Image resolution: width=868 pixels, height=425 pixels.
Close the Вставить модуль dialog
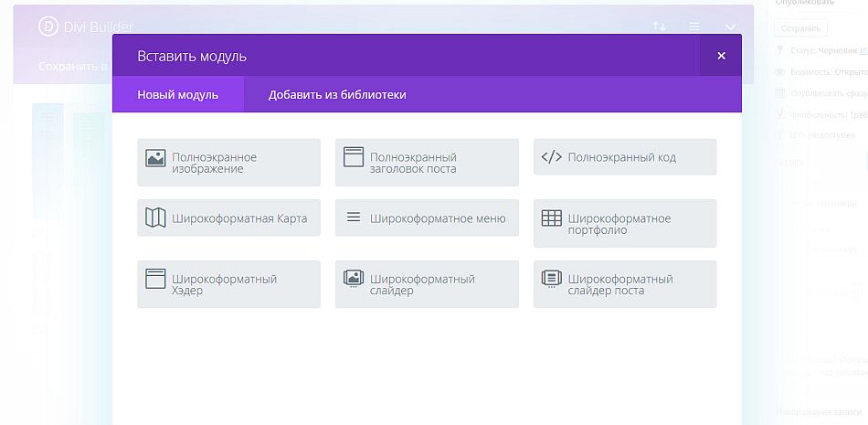click(x=721, y=56)
